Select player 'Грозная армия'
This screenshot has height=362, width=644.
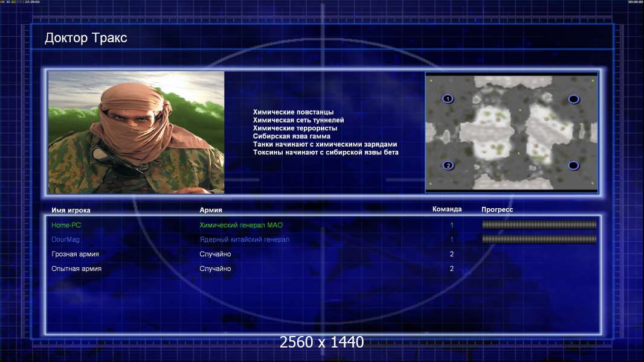pos(75,254)
